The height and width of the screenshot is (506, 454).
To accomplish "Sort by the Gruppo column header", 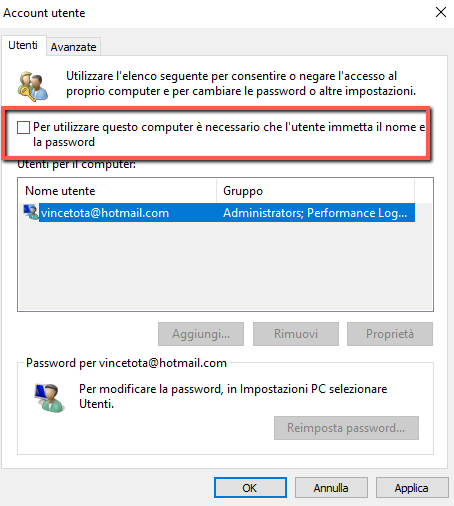I will [315, 191].
